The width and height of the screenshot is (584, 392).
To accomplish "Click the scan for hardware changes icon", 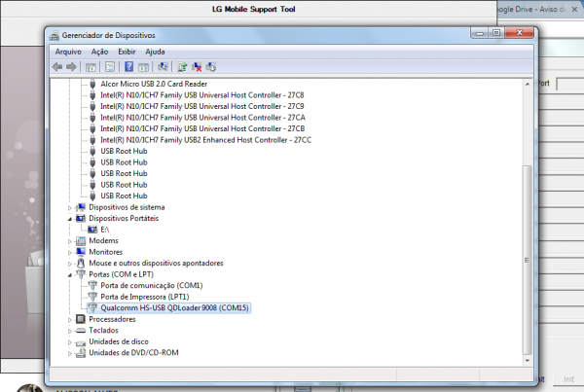I will [164, 67].
